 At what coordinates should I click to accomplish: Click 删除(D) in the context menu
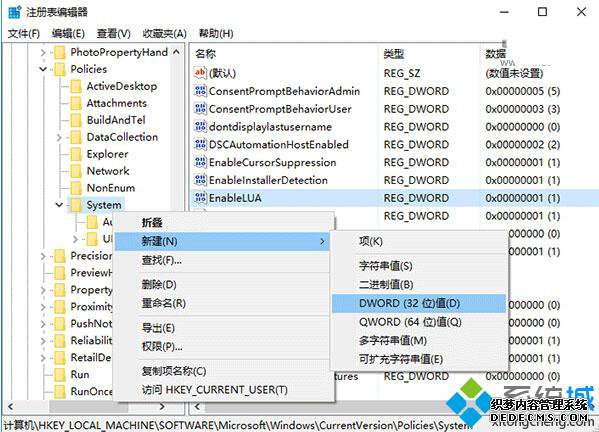point(222,285)
